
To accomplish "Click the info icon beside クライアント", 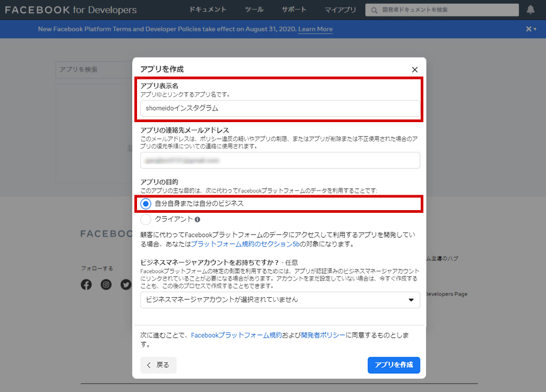I will pyautogui.click(x=197, y=219).
